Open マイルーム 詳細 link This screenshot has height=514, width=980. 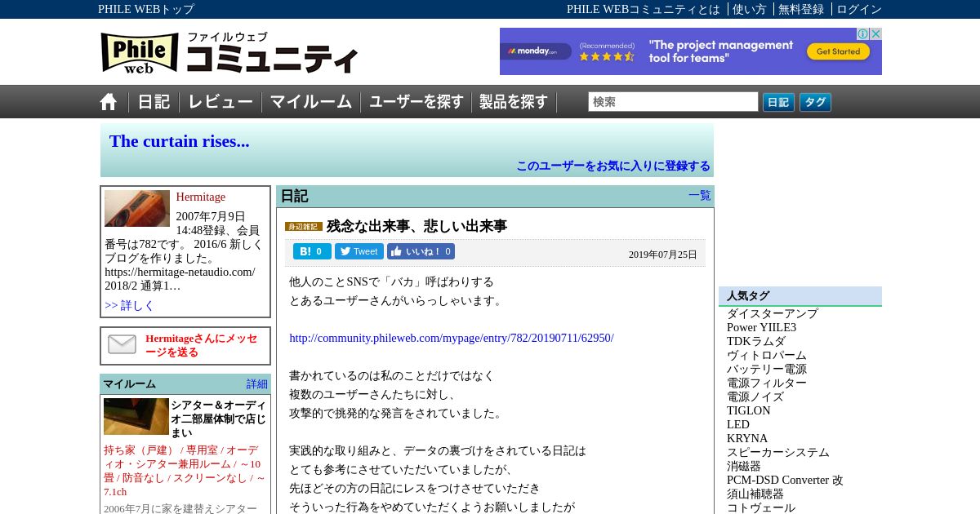[257, 384]
